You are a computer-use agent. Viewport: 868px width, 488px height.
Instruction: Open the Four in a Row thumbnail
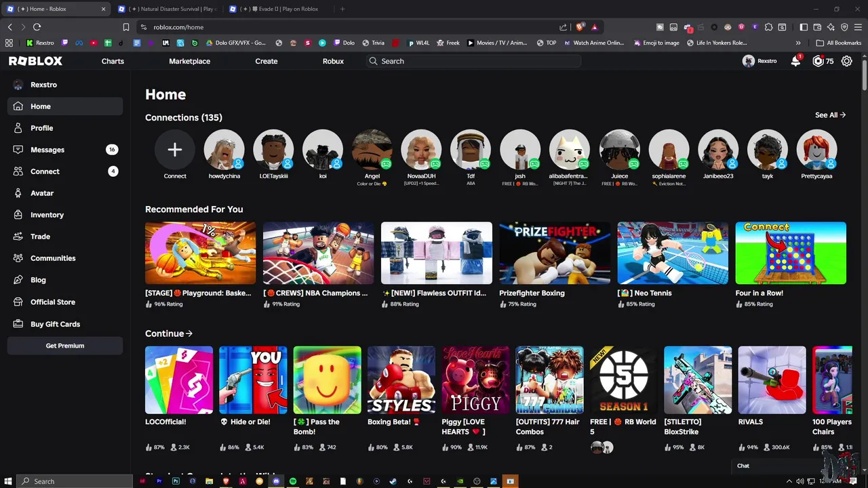click(791, 253)
